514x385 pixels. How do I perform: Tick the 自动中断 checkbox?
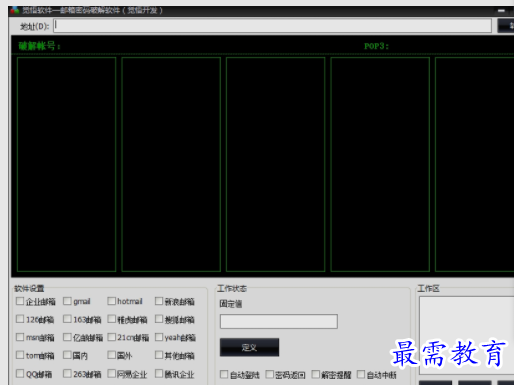click(x=361, y=374)
